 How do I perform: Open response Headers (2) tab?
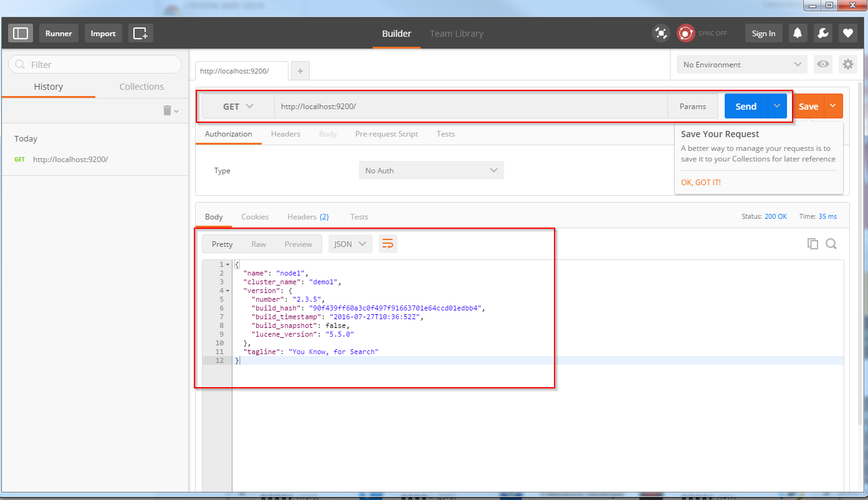(x=308, y=217)
